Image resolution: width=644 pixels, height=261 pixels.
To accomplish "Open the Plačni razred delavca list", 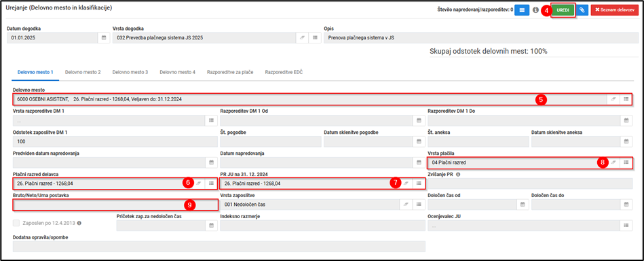I will point(212,184).
